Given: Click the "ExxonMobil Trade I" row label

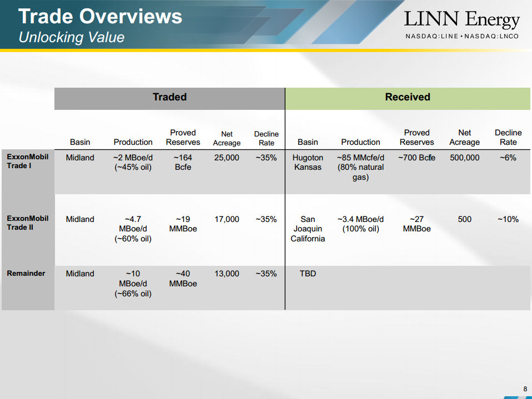Looking at the screenshot, I should [x=28, y=161].
